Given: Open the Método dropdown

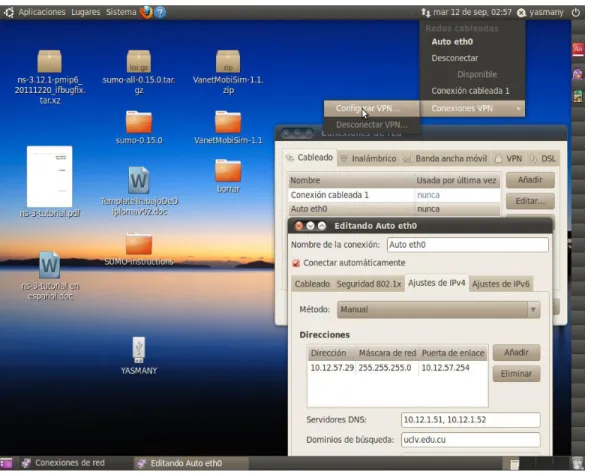Looking at the screenshot, I should [x=438, y=310].
